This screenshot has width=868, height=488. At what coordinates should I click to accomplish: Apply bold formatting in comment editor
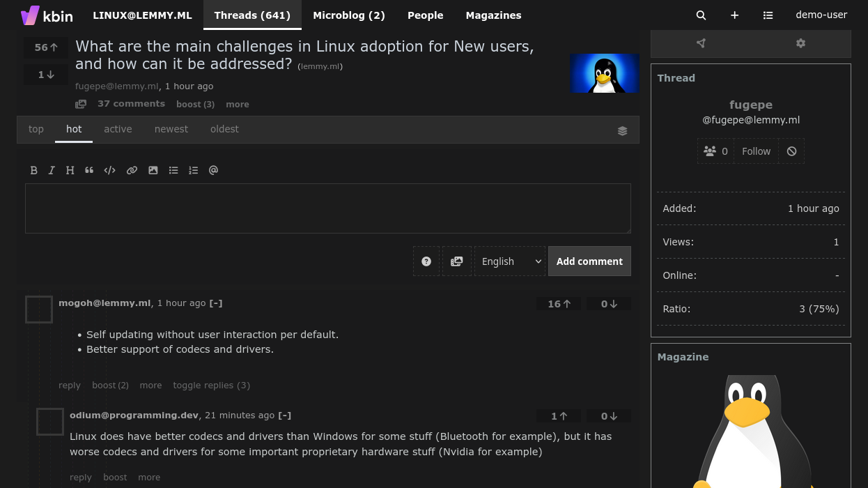[x=33, y=170]
